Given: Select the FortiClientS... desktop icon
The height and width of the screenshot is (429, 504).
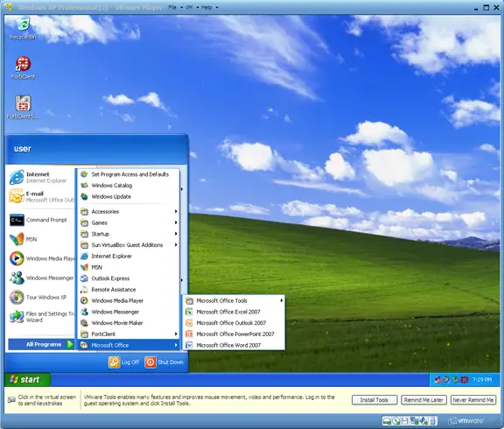Looking at the screenshot, I should [x=23, y=108].
